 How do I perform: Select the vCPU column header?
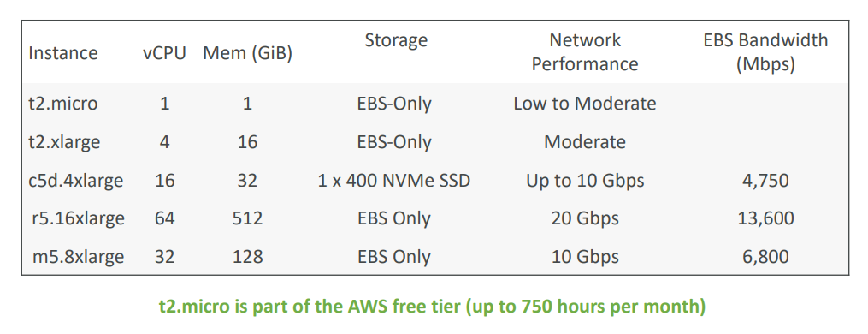pos(164,53)
